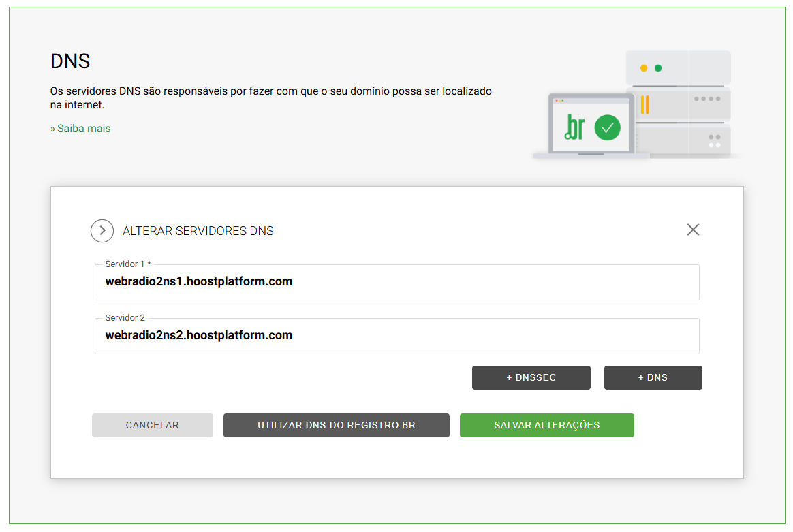
Task: Focus the Servidor 2 text field
Action: pos(396,336)
